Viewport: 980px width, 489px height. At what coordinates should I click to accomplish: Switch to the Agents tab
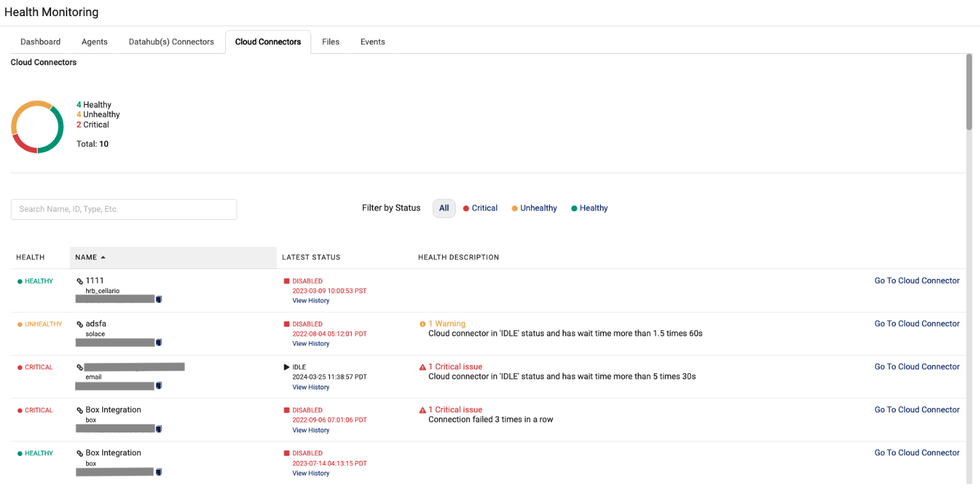tap(95, 42)
